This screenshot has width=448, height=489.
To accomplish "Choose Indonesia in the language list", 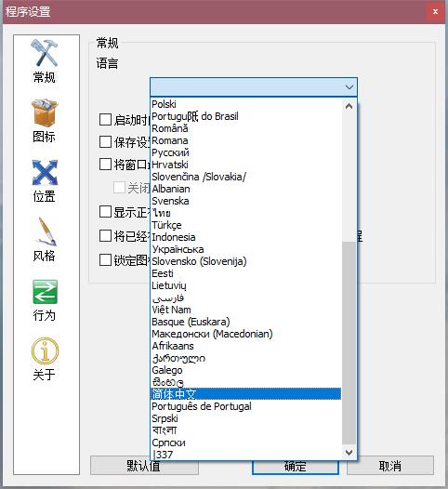I will (246, 237).
